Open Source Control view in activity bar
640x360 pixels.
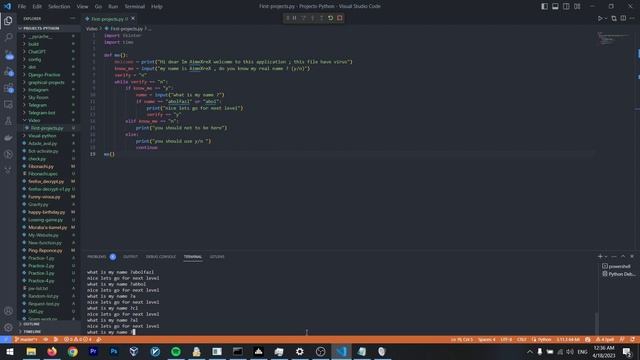pyautogui.click(x=8, y=54)
